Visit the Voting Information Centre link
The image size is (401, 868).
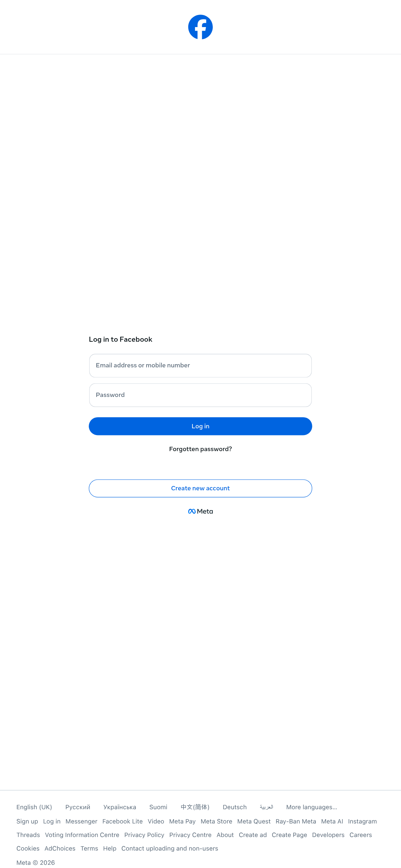coord(82,835)
